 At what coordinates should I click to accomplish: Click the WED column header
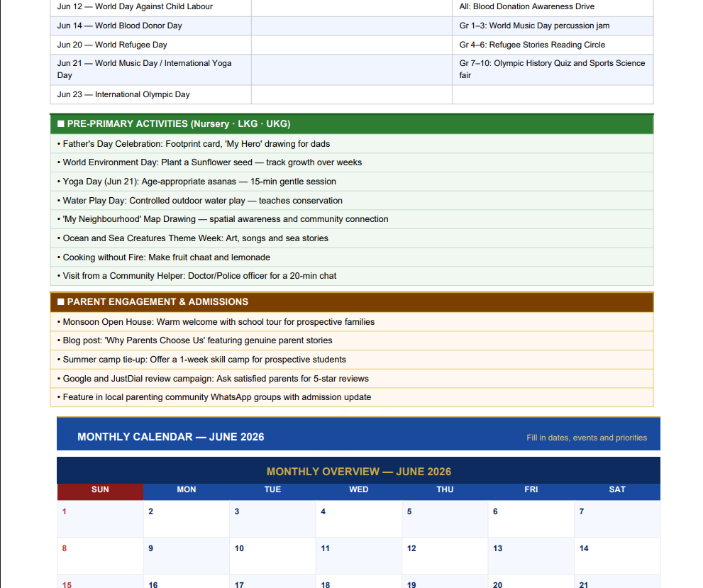(x=359, y=490)
